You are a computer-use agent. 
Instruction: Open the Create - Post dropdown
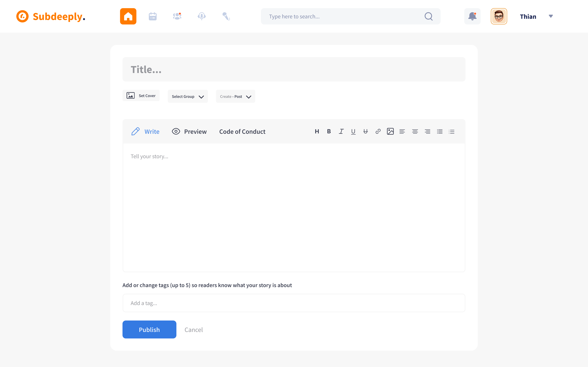[235, 96]
